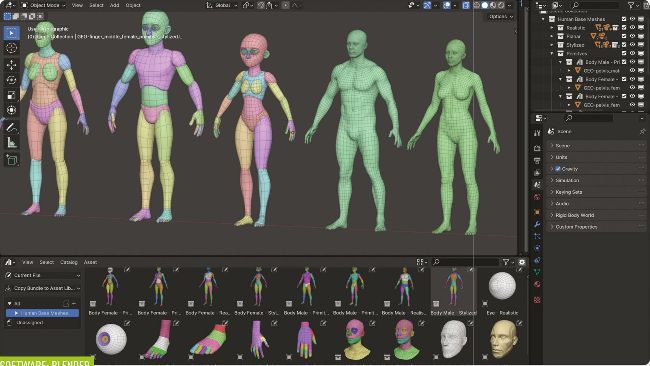Uncheck the Primitives collection checkbox

(624, 53)
